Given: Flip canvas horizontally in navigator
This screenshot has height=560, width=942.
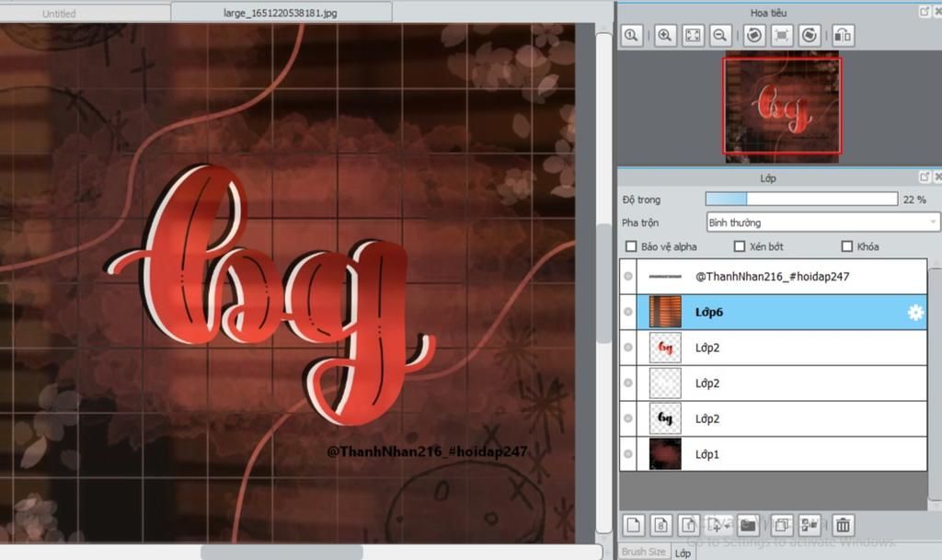Looking at the screenshot, I should (x=843, y=36).
